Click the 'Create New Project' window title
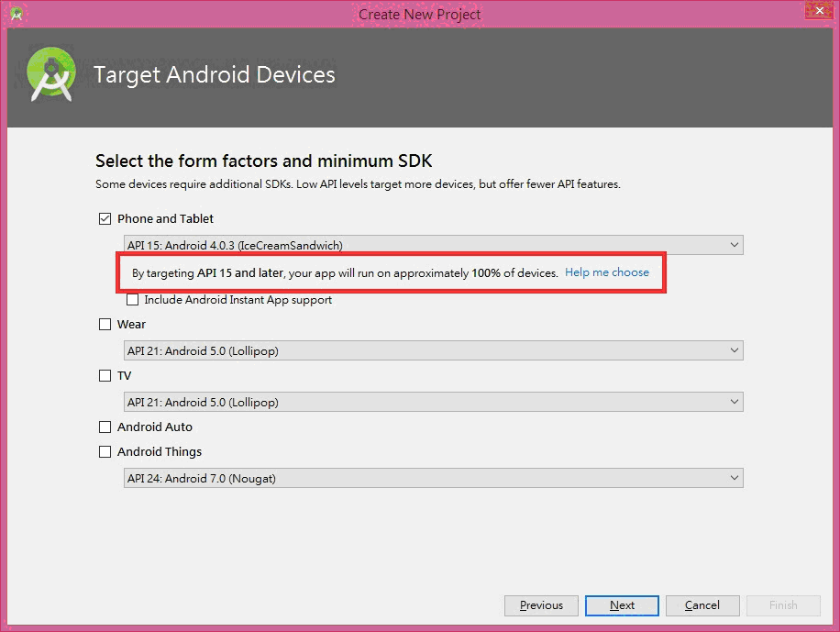840x632 pixels. pos(419,15)
